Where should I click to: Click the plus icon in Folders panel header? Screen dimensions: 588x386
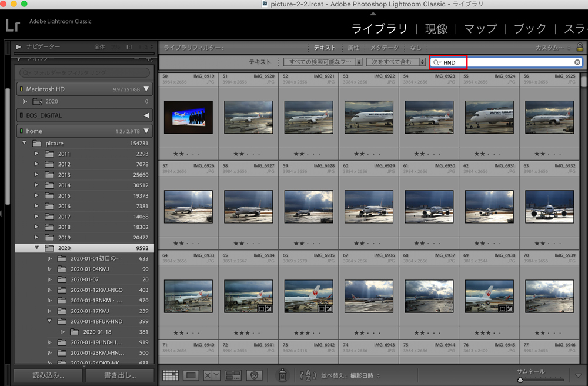coord(149,59)
